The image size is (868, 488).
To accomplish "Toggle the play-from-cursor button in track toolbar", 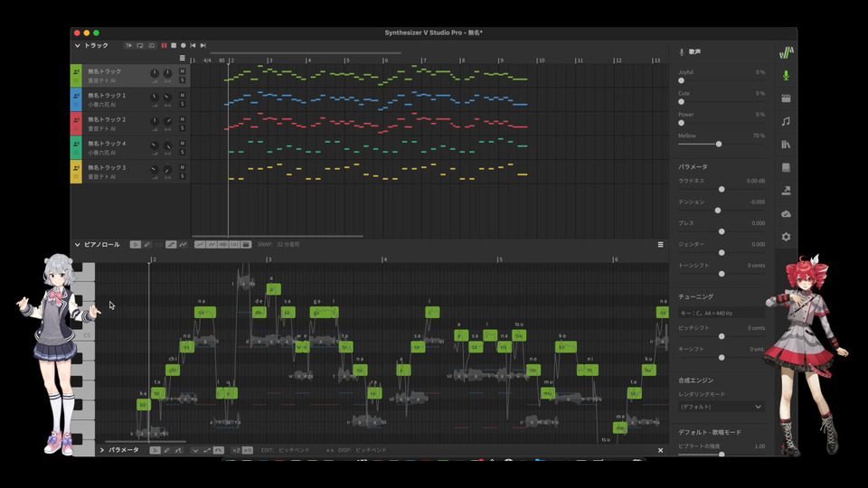I will [129, 45].
